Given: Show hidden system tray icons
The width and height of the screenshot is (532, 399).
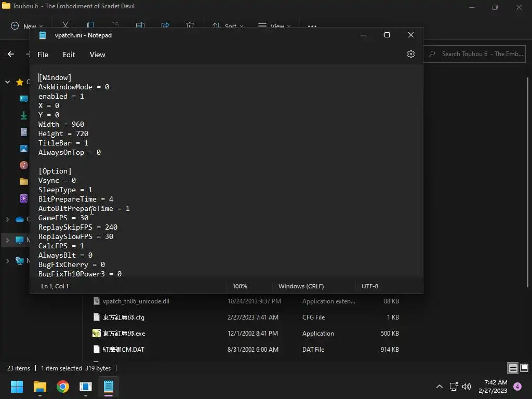Looking at the screenshot, I should pyautogui.click(x=440, y=387).
